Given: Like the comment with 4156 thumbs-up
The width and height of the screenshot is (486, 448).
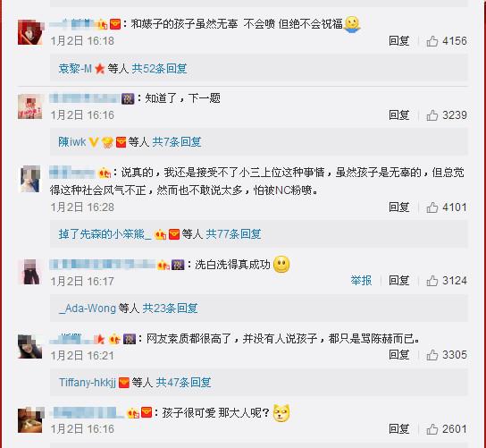Looking at the screenshot, I should (x=432, y=41).
